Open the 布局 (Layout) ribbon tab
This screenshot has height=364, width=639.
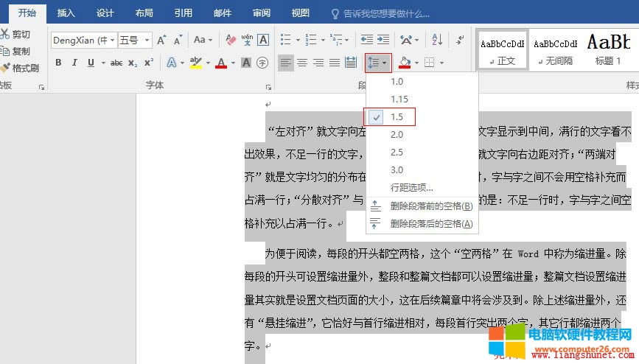144,13
